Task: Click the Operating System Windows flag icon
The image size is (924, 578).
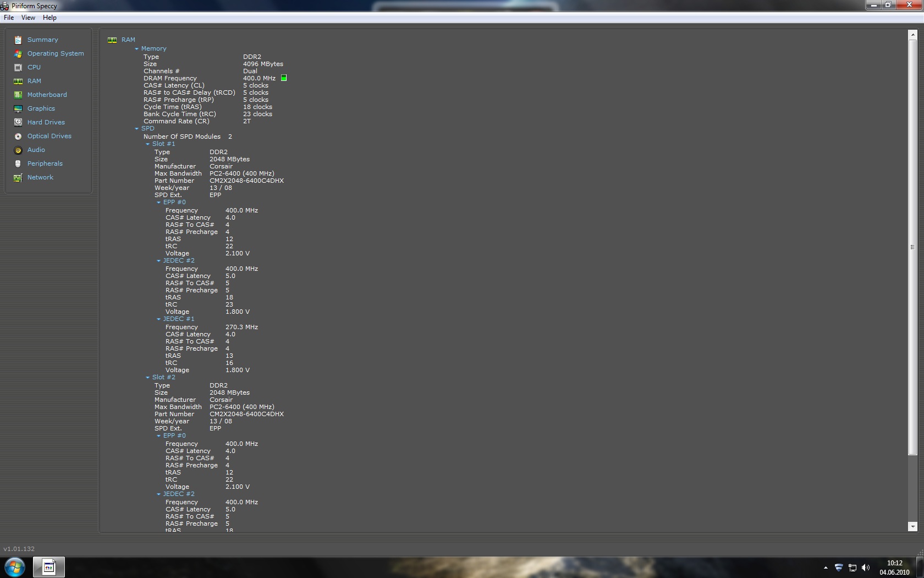Action: coord(18,53)
